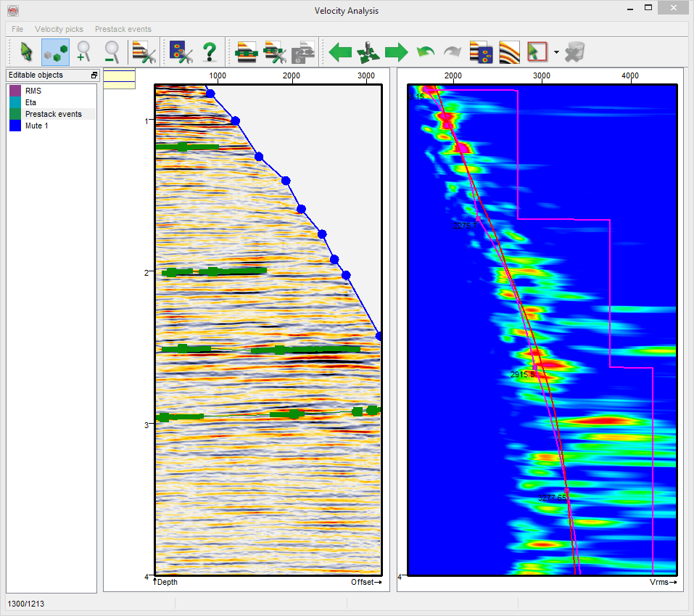
Task: Click the zoom in magnifier
Action: pyautogui.click(x=84, y=52)
